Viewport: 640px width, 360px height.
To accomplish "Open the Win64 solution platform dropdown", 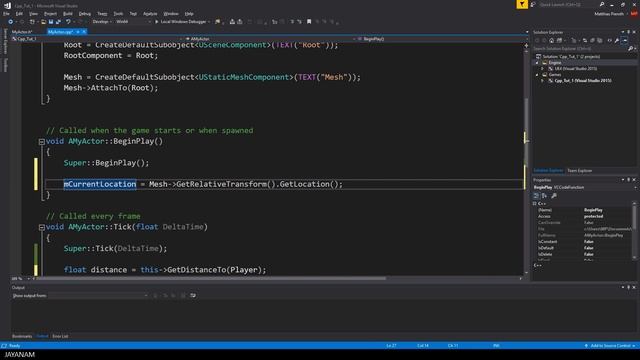I will (133, 22).
